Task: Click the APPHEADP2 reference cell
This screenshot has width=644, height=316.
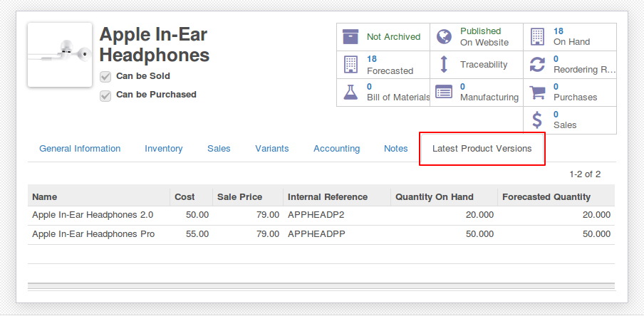Action: click(x=316, y=215)
